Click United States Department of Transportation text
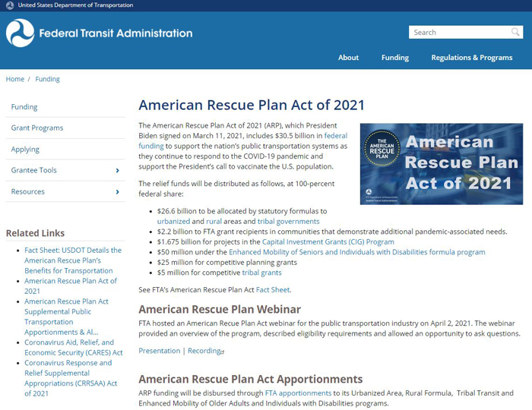 coord(75,5)
